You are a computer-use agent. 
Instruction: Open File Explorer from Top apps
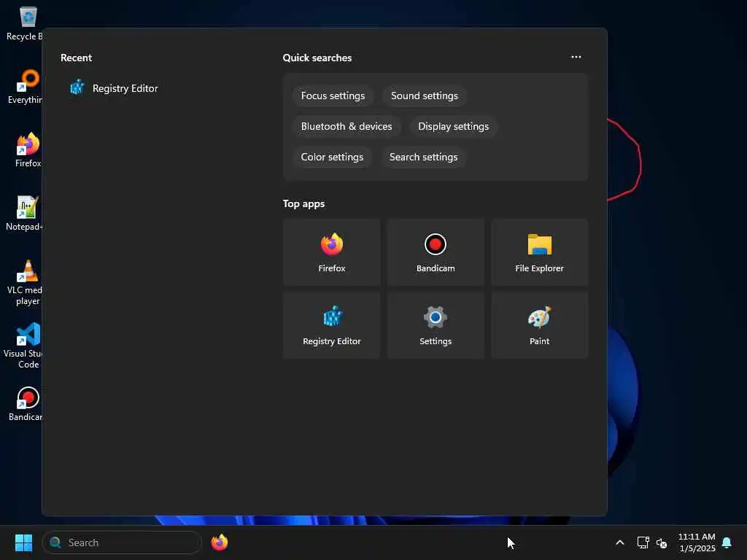tap(539, 252)
